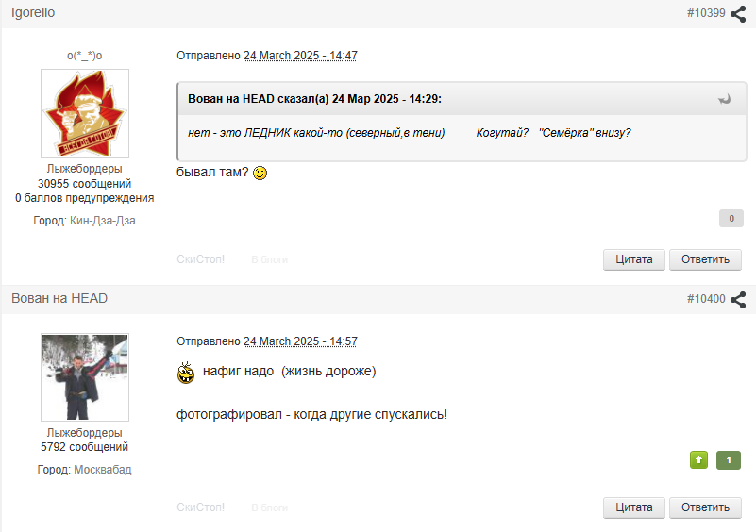Image resolution: width=756 pixels, height=532 pixels.
Task: Click the green reputation count 1 badge
Action: [x=729, y=459]
